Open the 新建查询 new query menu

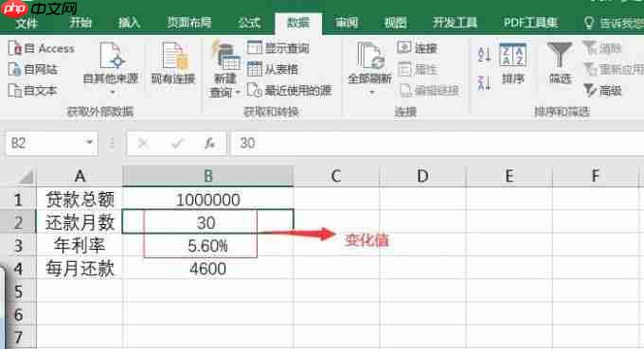pyautogui.click(x=225, y=70)
